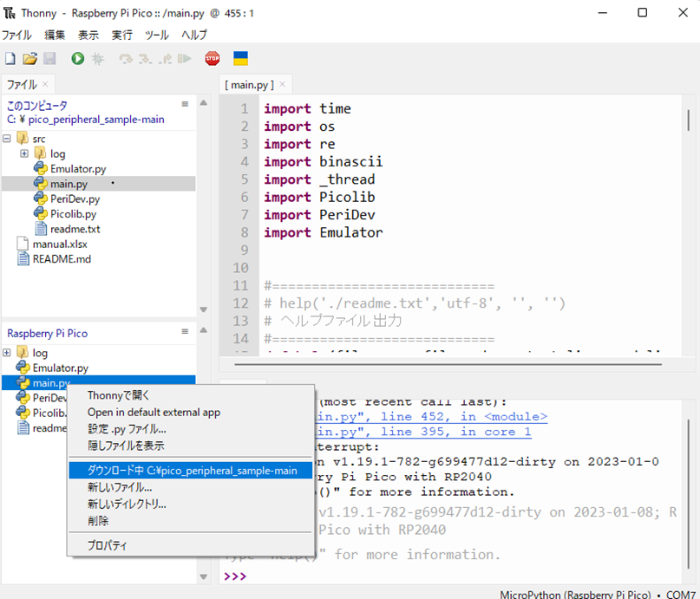Click the Ukraine flag icon in toolbar
The width and height of the screenshot is (700, 599).
click(x=241, y=59)
